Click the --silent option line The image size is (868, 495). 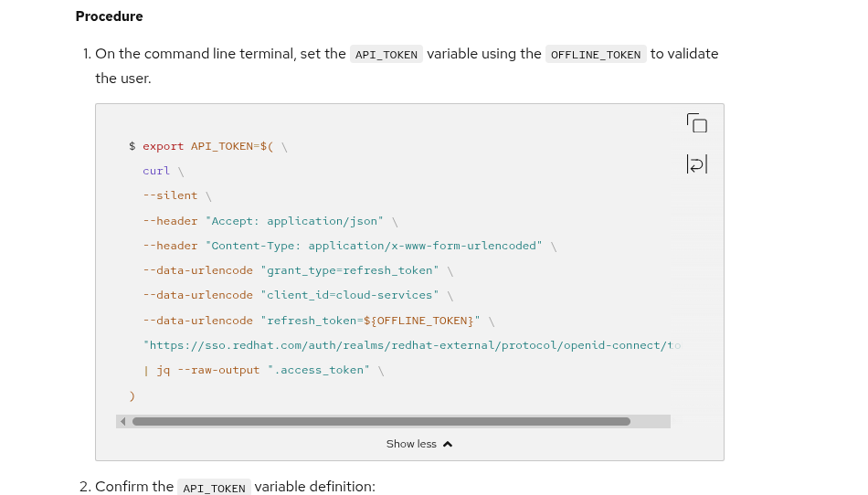[x=170, y=195]
